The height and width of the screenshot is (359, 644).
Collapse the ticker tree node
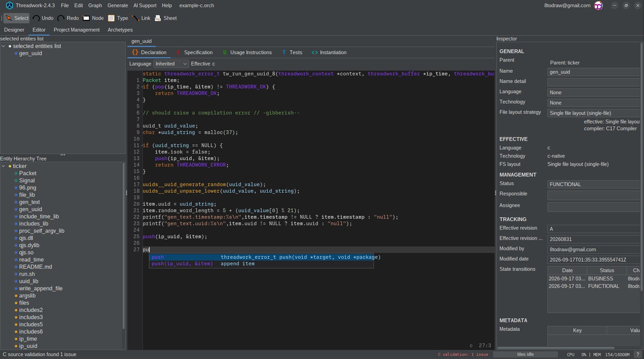coord(4,166)
